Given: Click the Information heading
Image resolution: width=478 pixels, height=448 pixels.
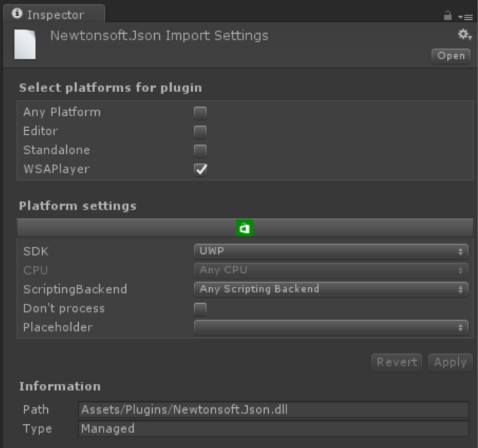Looking at the screenshot, I should point(60,387).
